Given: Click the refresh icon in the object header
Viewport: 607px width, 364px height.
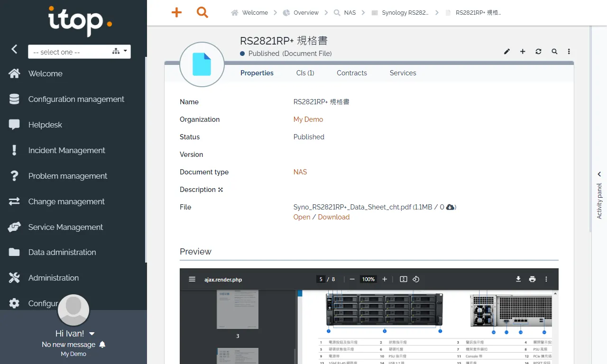Looking at the screenshot, I should pyautogui.click(x=538, y=51).
